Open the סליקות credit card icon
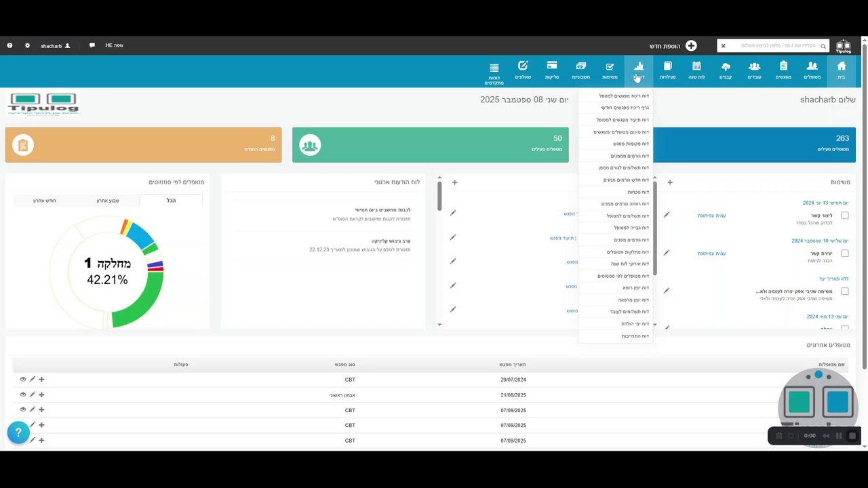 click(x=552, y=70)
